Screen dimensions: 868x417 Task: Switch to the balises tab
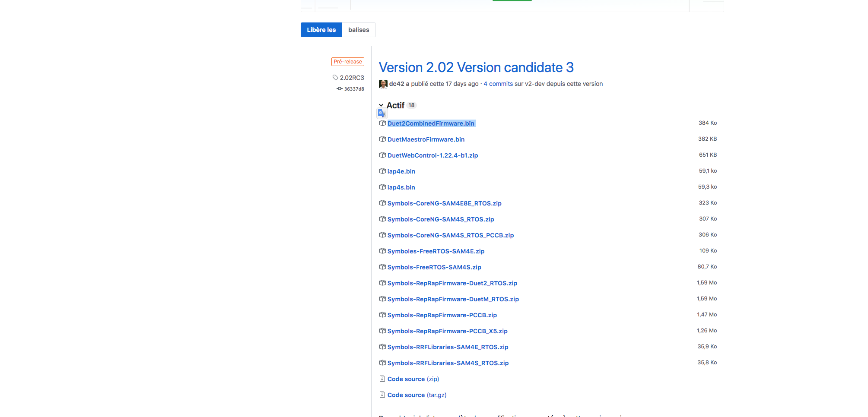(x=359, y=30)
